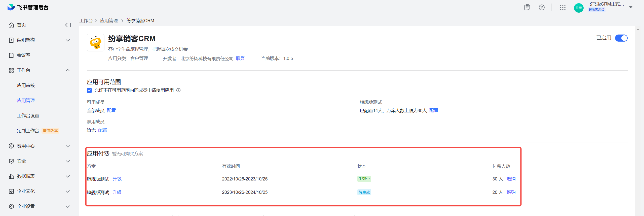644x216 pixels.
Task: Click the 首页 sidebar label
Action: pos(21,25)
